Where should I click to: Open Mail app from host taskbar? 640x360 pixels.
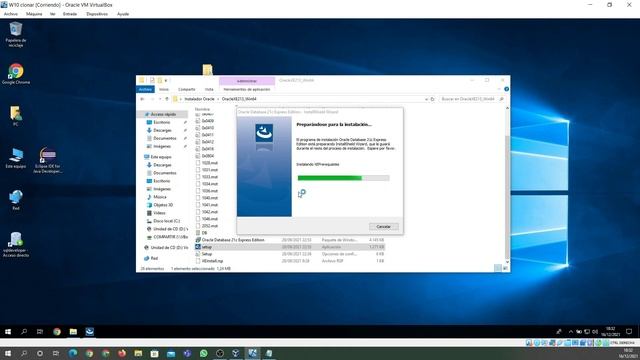(171, 353)
